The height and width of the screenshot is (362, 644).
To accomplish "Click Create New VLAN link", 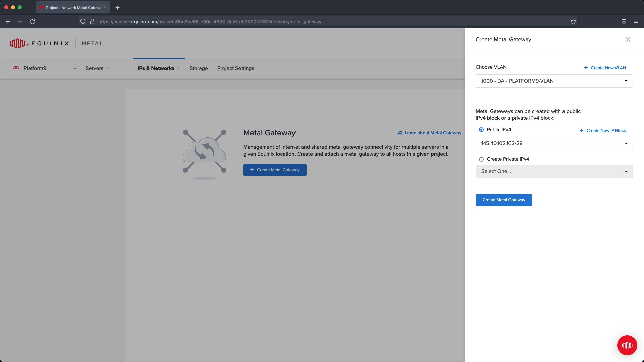I will coord(605,68).
